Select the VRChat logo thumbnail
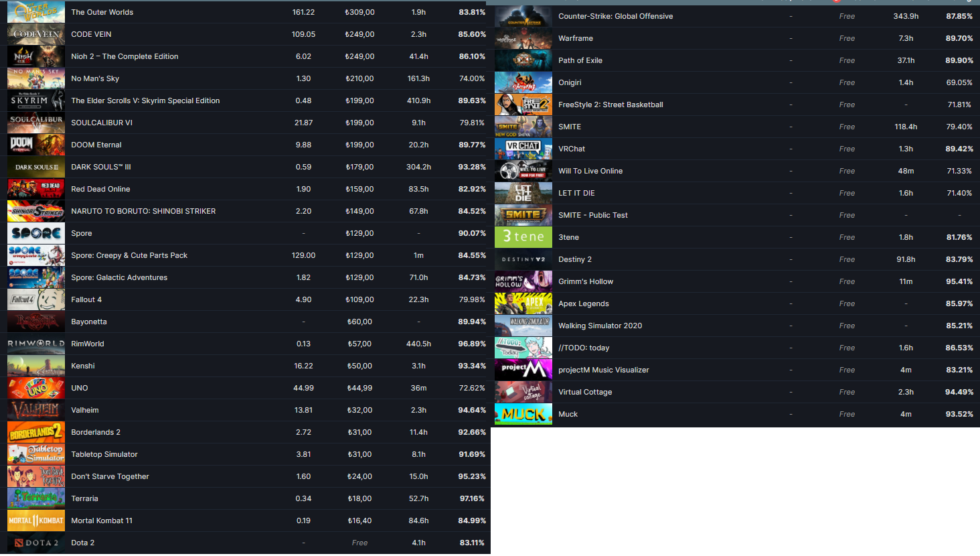 tap(523, 149)
